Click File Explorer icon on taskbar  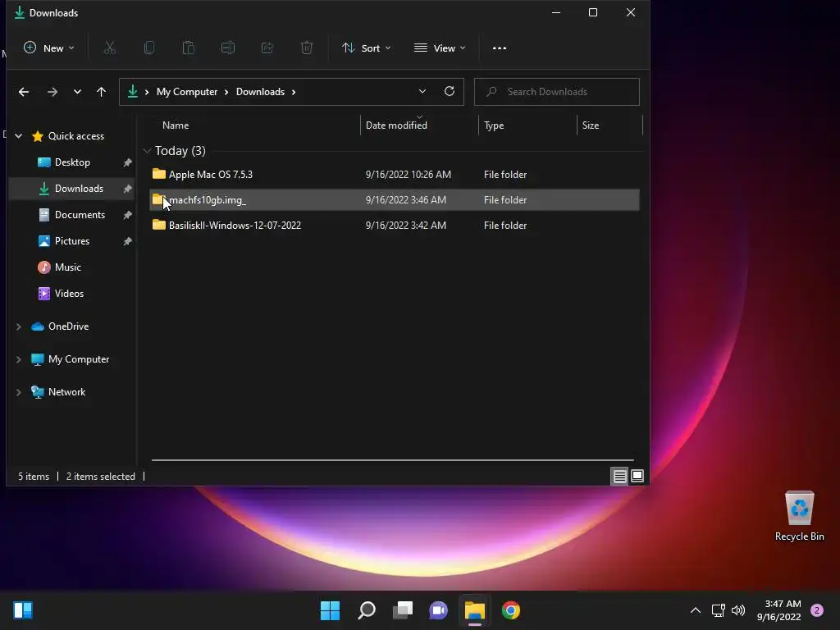pos(475,610)
